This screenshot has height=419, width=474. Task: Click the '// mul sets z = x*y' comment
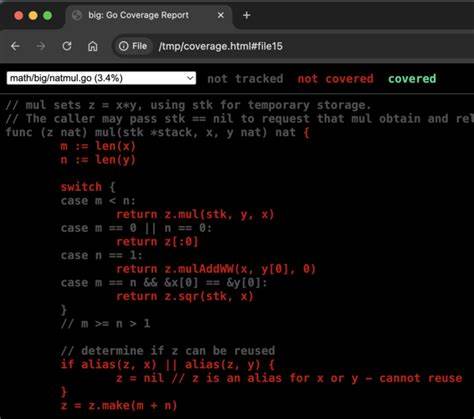(x=188, y=105)
